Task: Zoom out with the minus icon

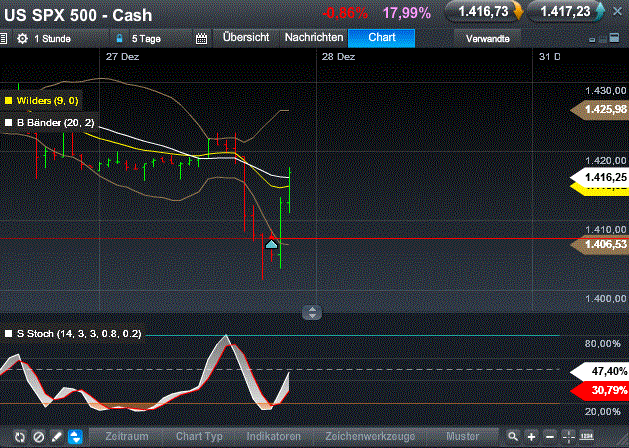Action: (549, 437)
